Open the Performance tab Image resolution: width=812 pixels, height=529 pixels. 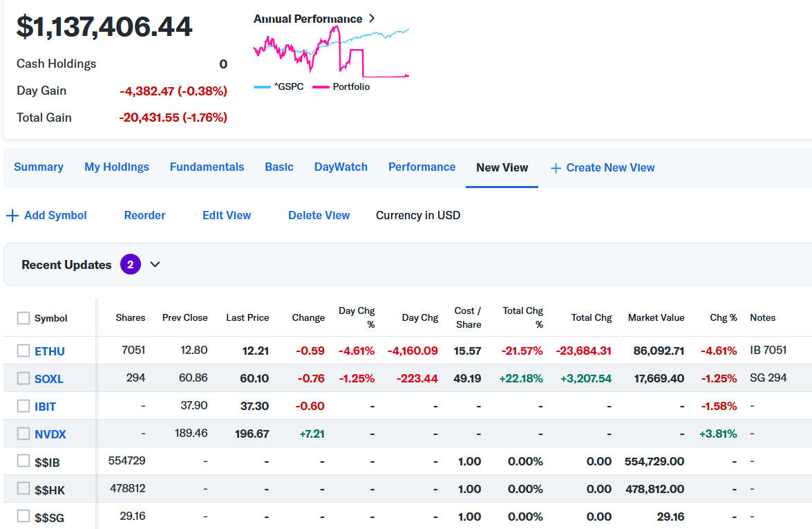pyautogui.click(x=422, y=167)
